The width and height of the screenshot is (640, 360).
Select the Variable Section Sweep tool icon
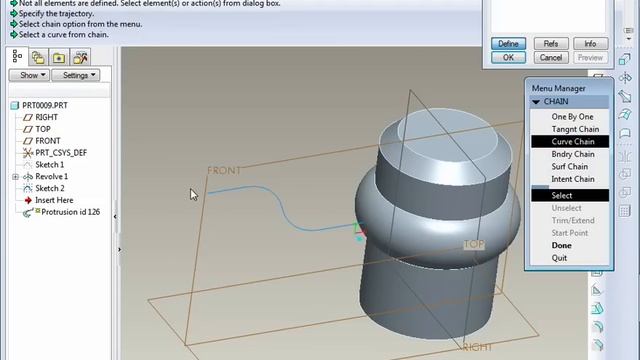click(x=624, y=97)
